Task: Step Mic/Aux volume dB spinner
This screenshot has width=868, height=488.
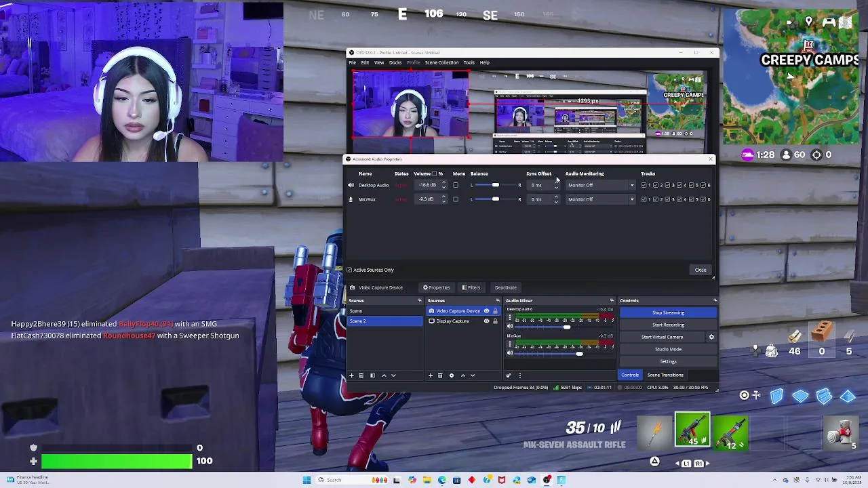Action: [444, 199]
